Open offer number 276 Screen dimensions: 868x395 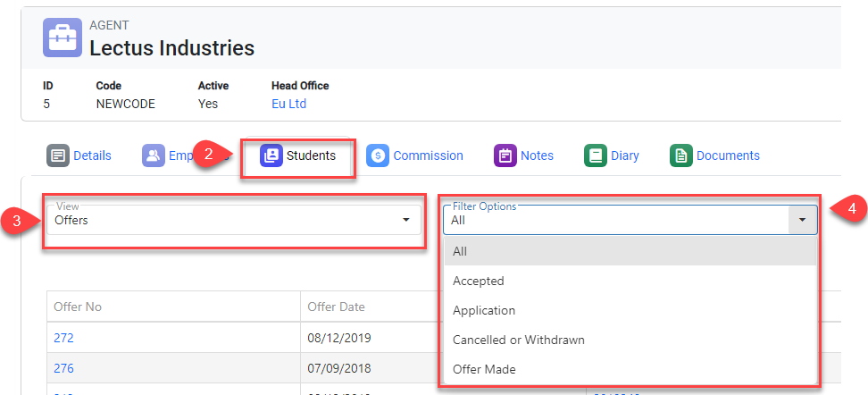(64, 368)
